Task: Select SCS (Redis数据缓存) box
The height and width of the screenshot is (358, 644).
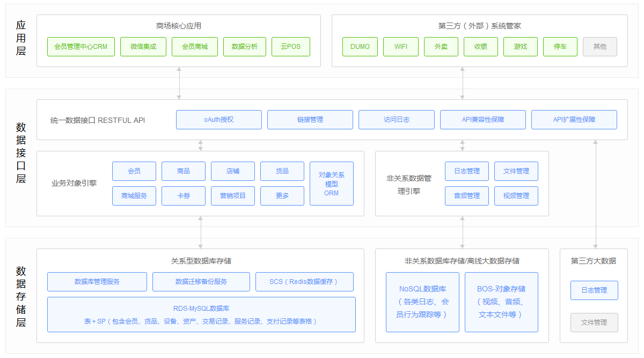Action: click(304, 282)
